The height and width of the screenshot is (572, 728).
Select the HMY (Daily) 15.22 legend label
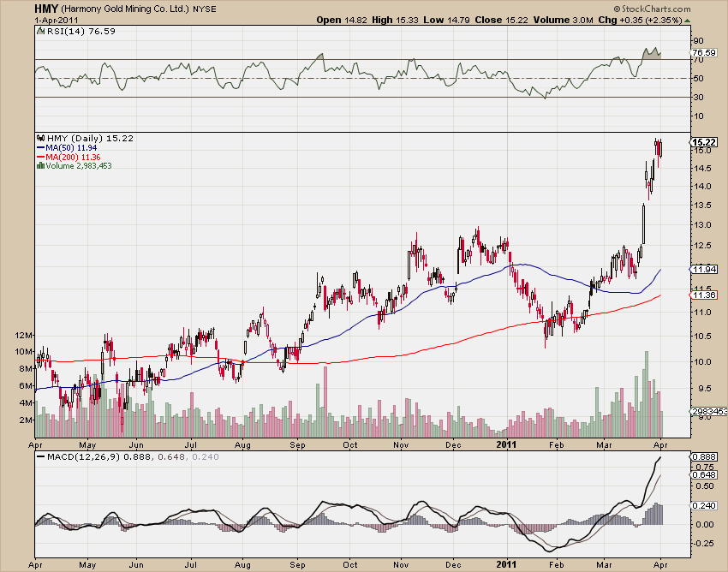coord(90,138)
